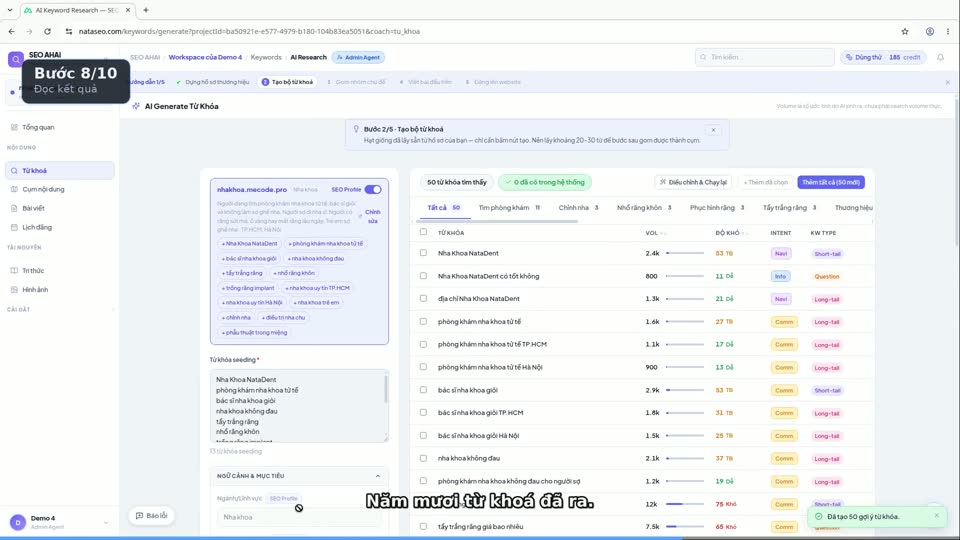Sort by the Độ khó column header
The image size is (960, 540).
point(731,233)
